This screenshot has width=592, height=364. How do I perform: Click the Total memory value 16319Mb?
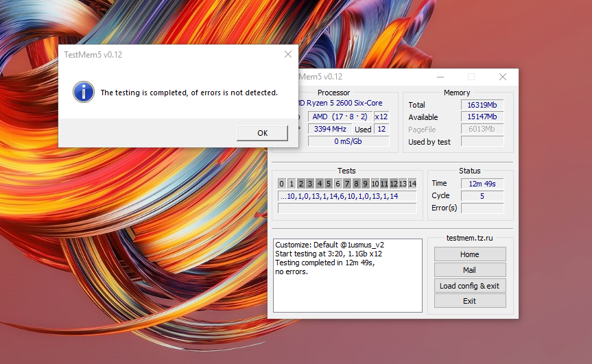[x=482, y=105]
